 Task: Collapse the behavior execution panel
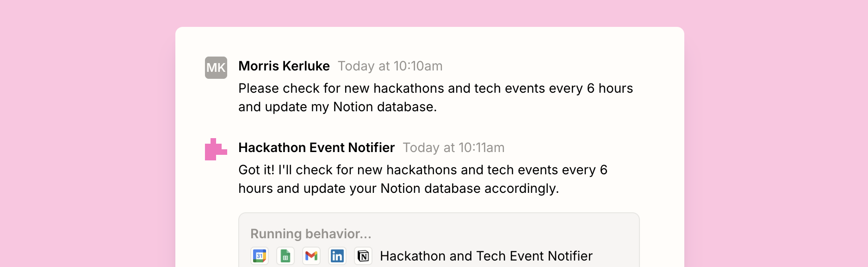439,239
